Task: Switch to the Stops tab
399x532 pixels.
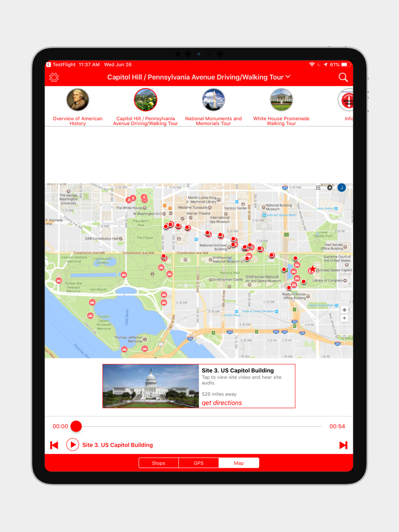Action: tap(159, 463)
